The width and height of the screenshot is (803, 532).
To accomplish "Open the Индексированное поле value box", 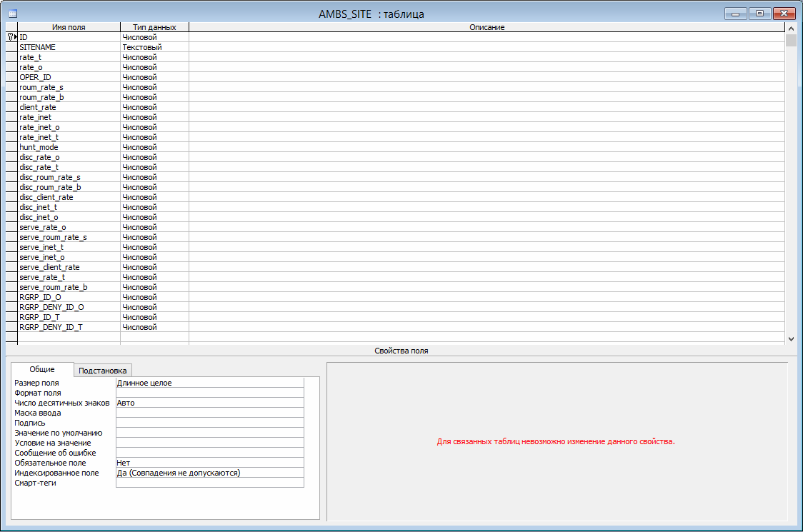I will [x=209, y=473].
